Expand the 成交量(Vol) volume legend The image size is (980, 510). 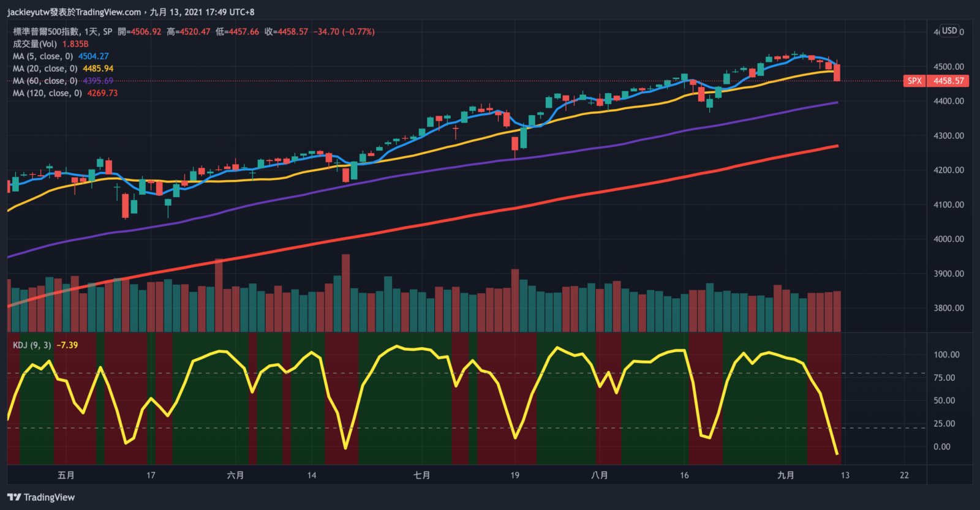pyautogui.click(x=35, y=44)
